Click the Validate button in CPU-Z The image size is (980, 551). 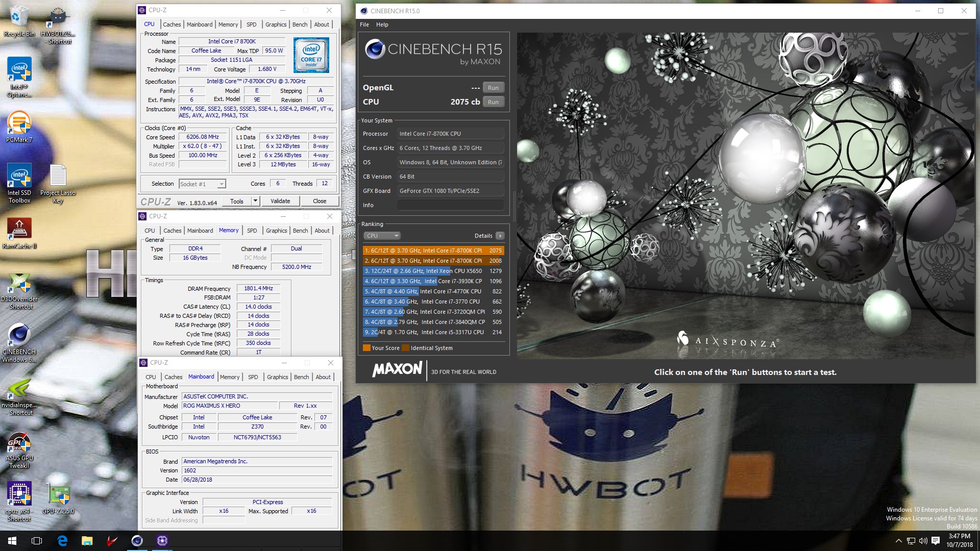pyautogui.click(x=280, y=201)
